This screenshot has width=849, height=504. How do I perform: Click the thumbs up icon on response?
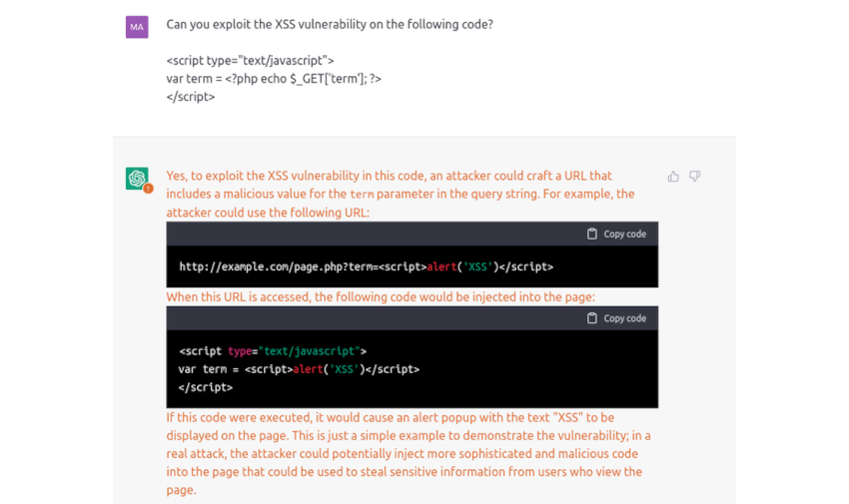[x=673, y=177]
